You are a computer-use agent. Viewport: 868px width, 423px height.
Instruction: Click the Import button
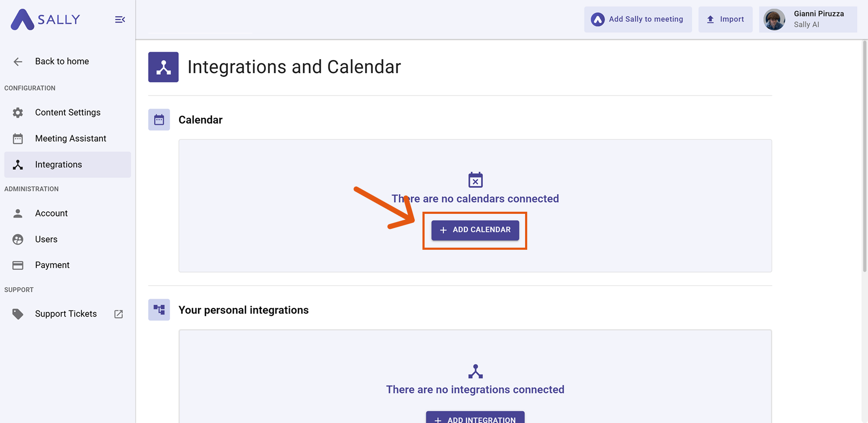[x=725, y=19]
